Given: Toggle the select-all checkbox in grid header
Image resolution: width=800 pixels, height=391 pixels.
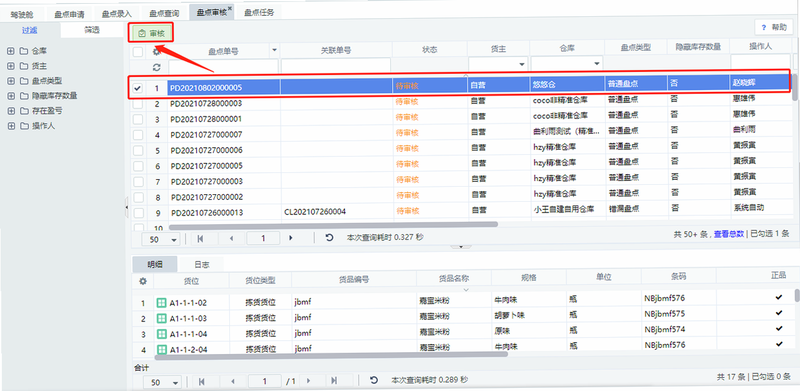Looking at the screenshot, I should tap(138, 52).
